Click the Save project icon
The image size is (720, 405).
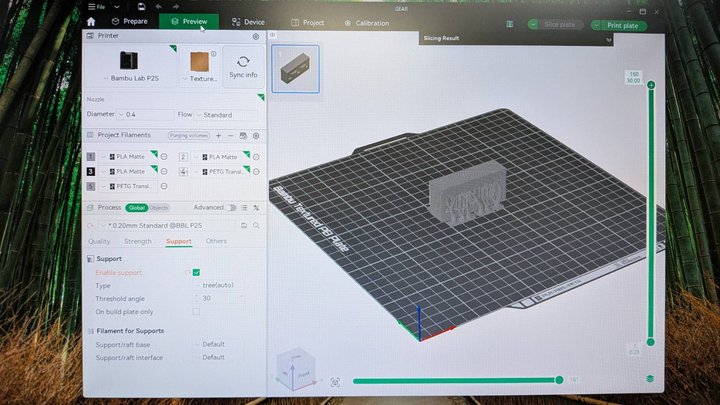pyautogui.click(x=141, y=6)
